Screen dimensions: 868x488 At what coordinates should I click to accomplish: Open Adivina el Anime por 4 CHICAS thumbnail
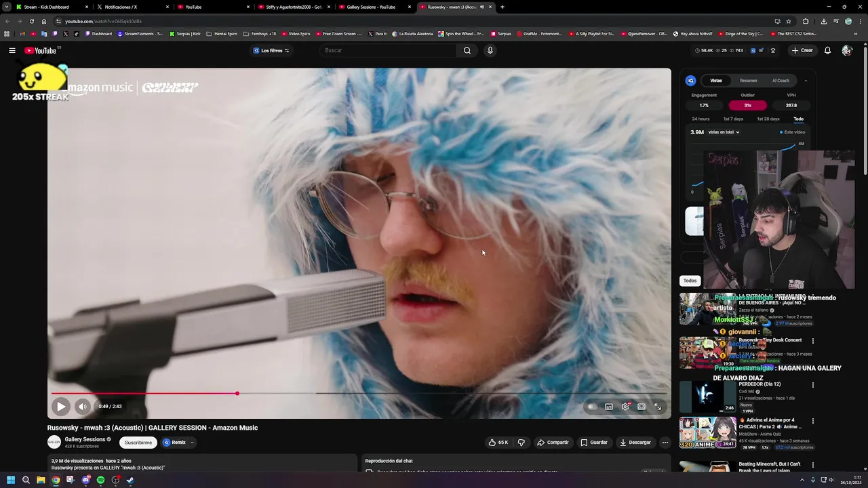coord(707,433)
